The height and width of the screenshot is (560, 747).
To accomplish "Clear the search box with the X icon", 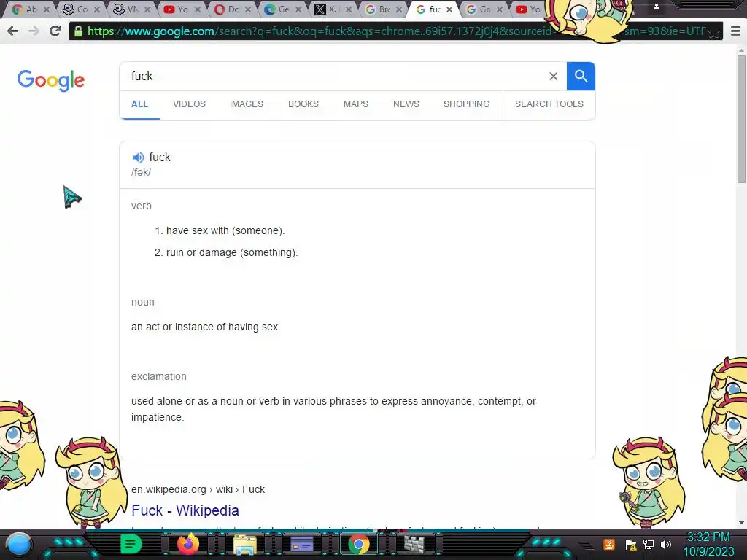I will (x=553, y=76).
